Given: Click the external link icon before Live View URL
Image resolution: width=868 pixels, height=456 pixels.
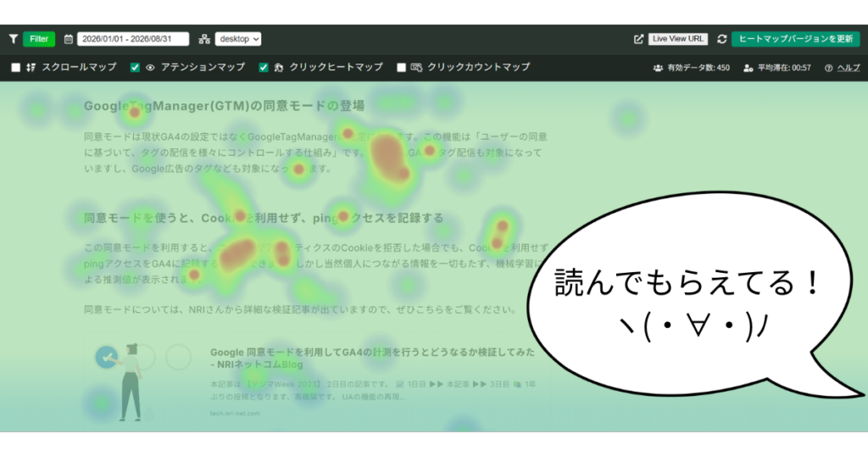Looking at the screenshot, I should pos(638,39).
